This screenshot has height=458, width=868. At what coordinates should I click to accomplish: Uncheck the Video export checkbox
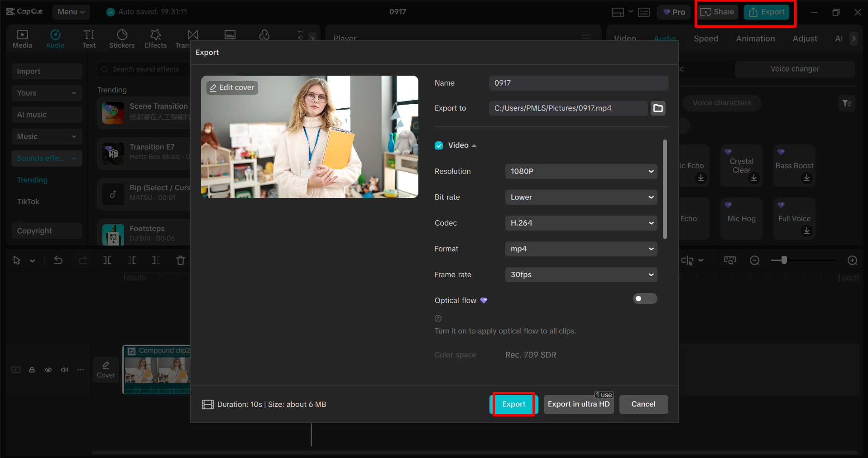(439, 145)
